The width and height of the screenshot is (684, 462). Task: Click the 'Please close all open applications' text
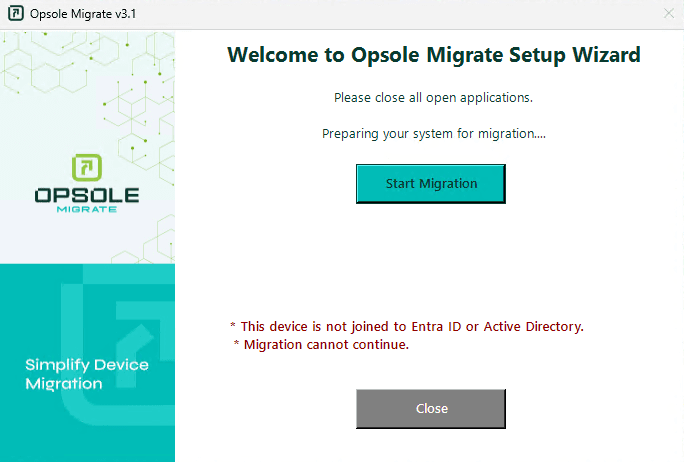pos(433,98)
